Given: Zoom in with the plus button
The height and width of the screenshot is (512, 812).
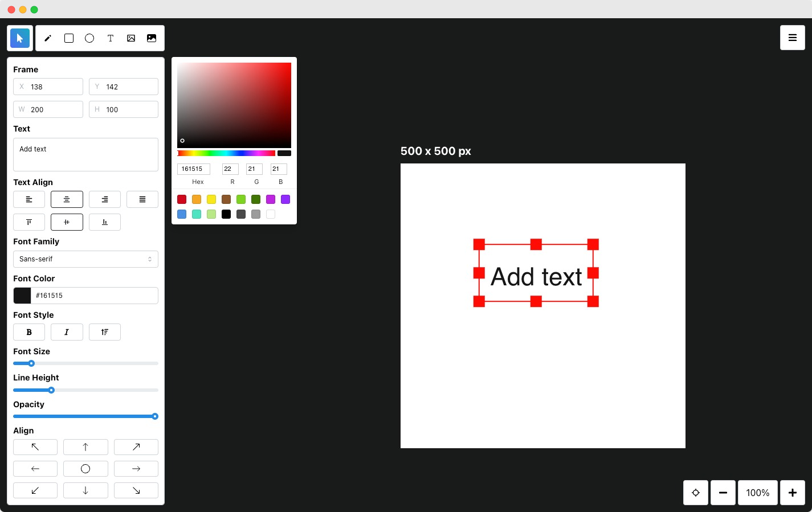Looking at the screenshot, I should 793,493.
